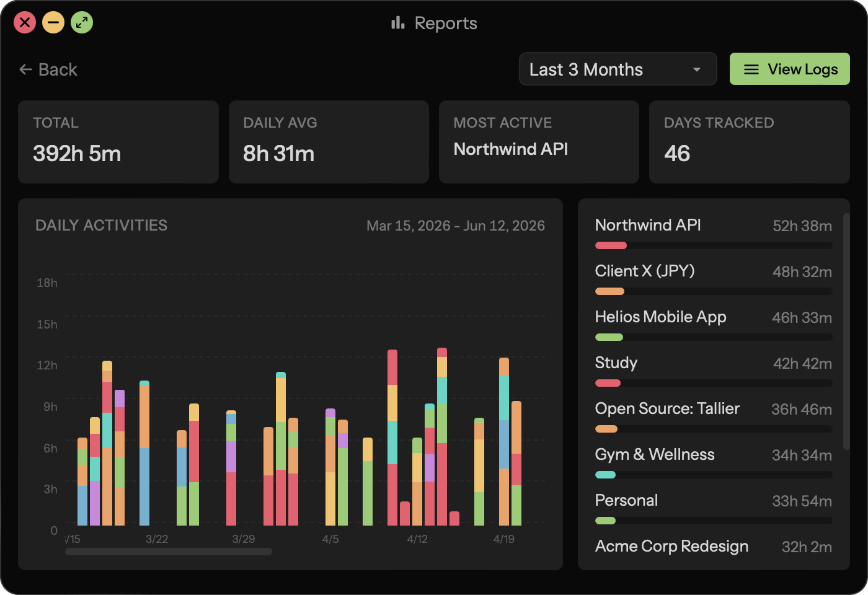Viewport: 868px width, 595px height.
Task: Open View Logs
Action: [790, 69]
